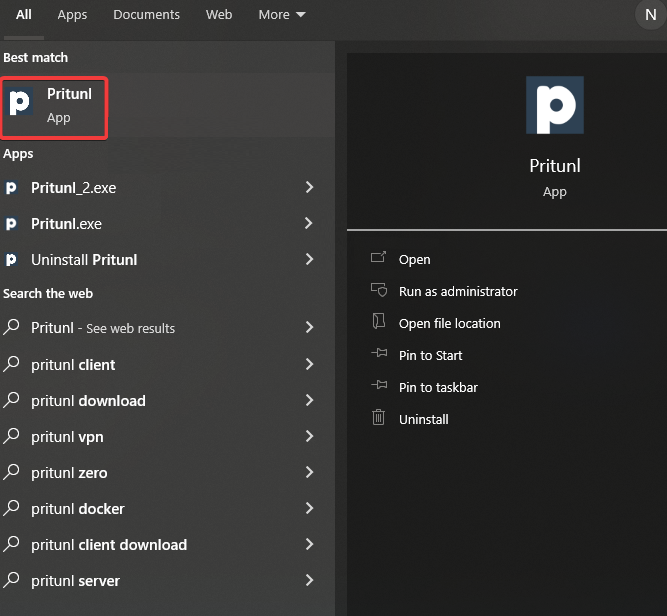Screen dimensions: 667x616
Task: Expand the Pritunl.exe result arrow
Action: coord(309,223)
